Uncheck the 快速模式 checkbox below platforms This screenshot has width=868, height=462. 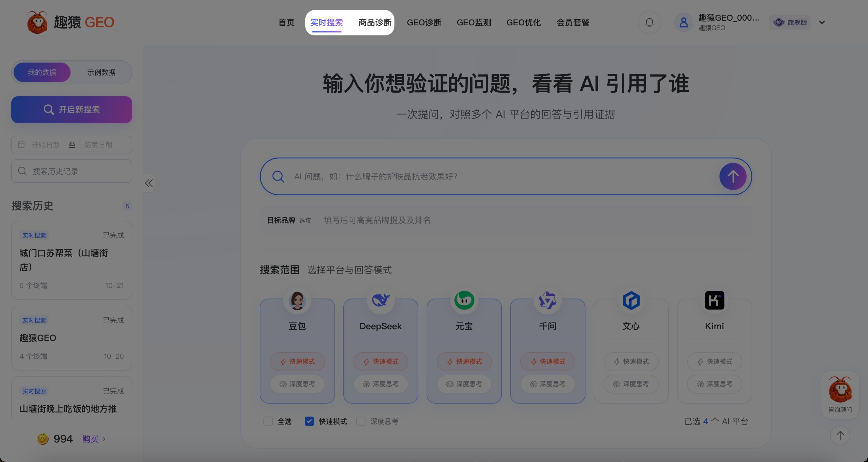click(x=309, y=421)
